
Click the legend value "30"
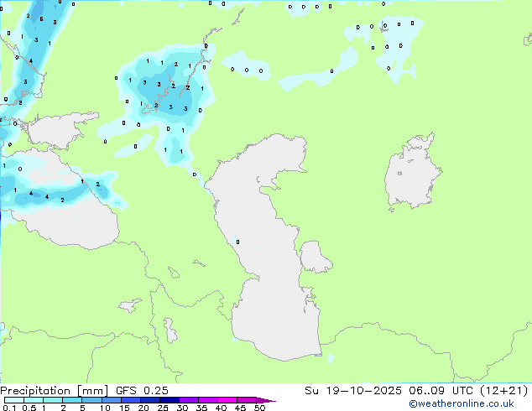pos(182,408)
